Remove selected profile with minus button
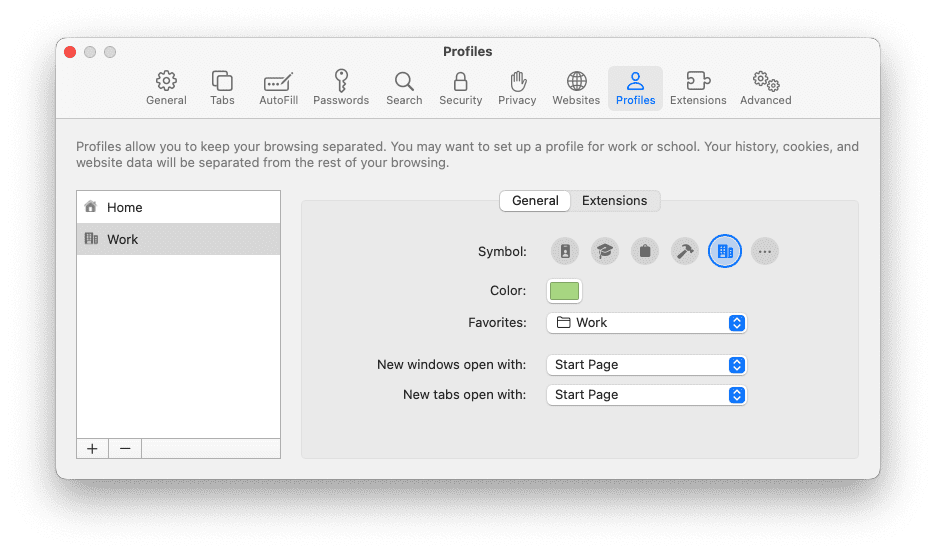Viewport: 936px width, 553px height. pyautogui.click(x=125, y=448)
